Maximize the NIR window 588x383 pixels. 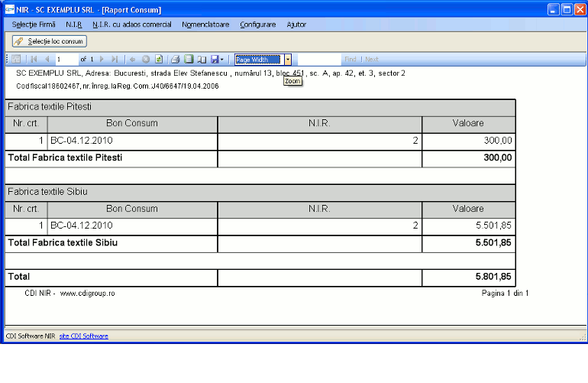click(567, 9)
